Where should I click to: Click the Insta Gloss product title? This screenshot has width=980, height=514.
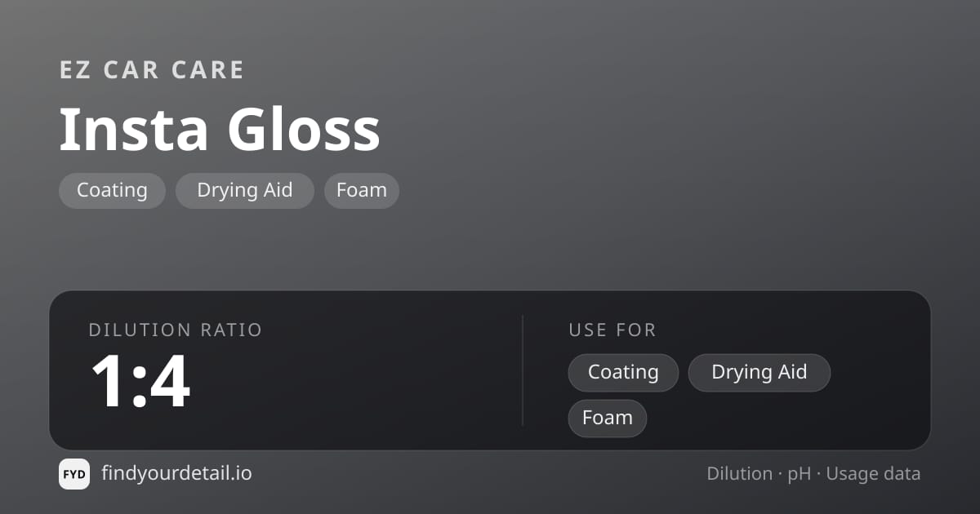pos(220,130)
